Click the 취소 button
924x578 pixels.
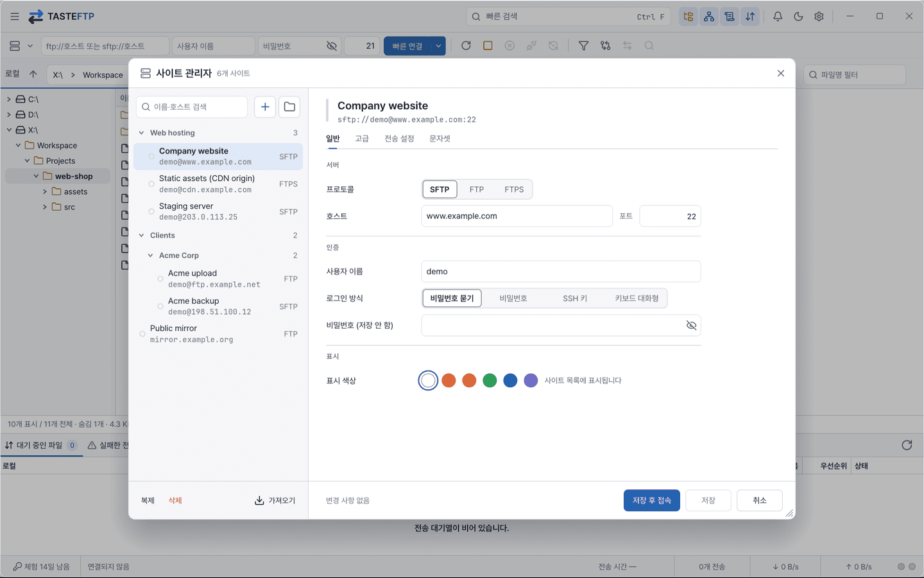pos(760,500)
